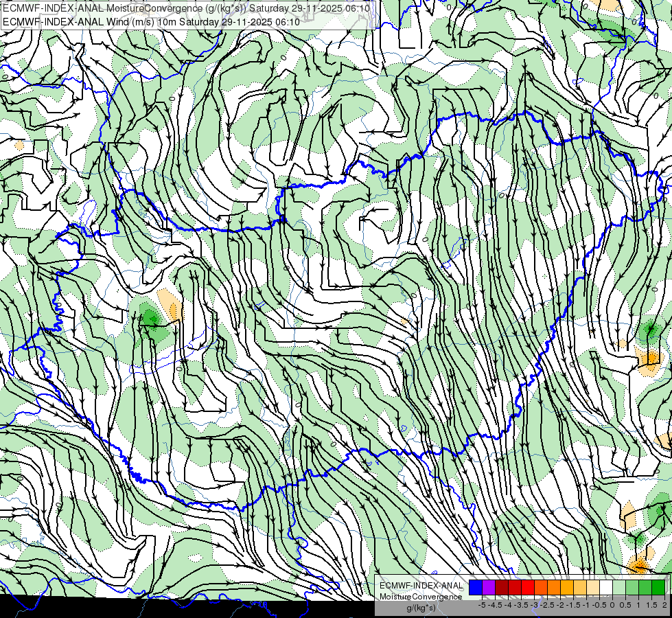The width and height of the screenshot is (672, 618).
Task: Click the darkest green legend swatch
Action: (658, 587)
